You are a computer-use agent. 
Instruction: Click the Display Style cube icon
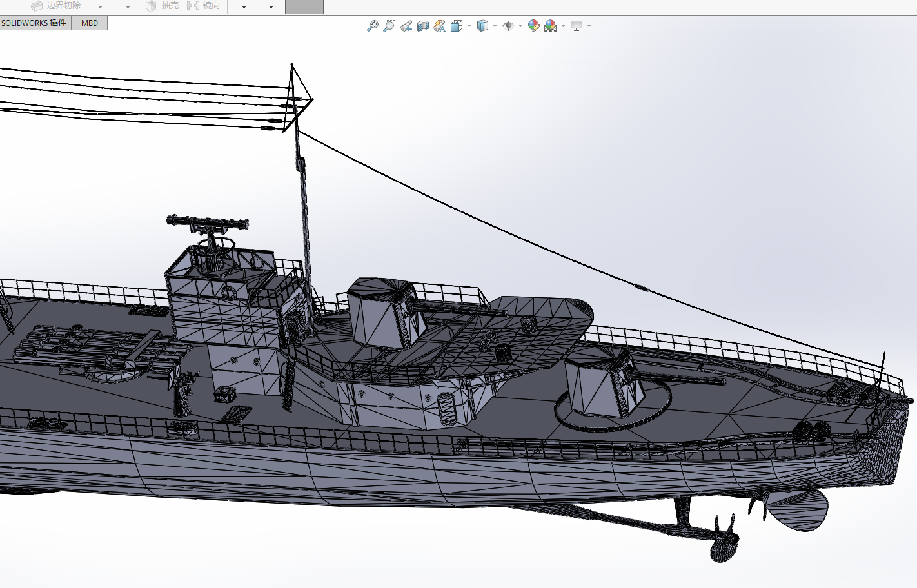(x=482, y=26)
